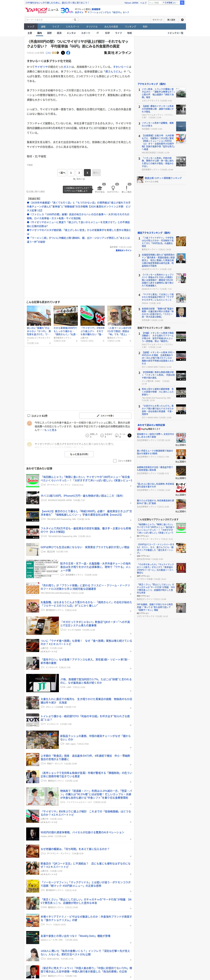Image resolution: width=210 pixels, height=980 pixels.
Task: Click the 学びがある reaction icon
Action: pyautogui.click(x=100, y=188)
